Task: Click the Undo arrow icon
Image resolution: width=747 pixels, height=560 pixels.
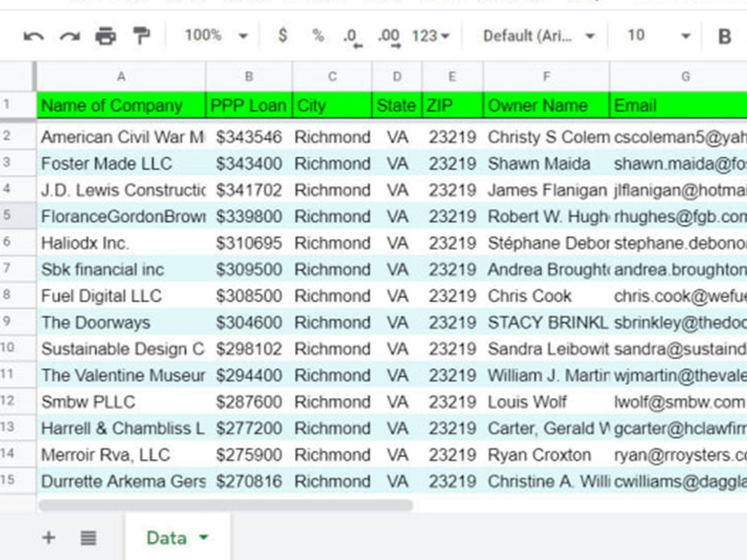Action: click(x=34, y=36)
